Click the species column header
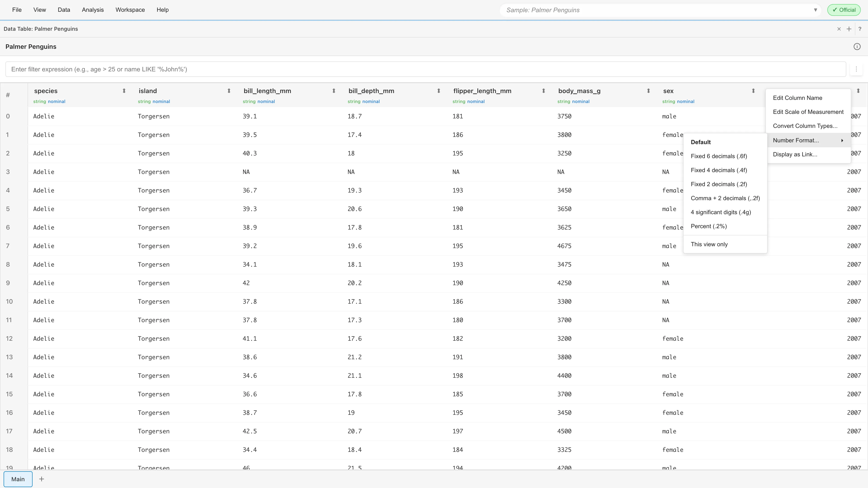This screenshot has height=488, width=868. pyautogui.click(x=45, y=91)
